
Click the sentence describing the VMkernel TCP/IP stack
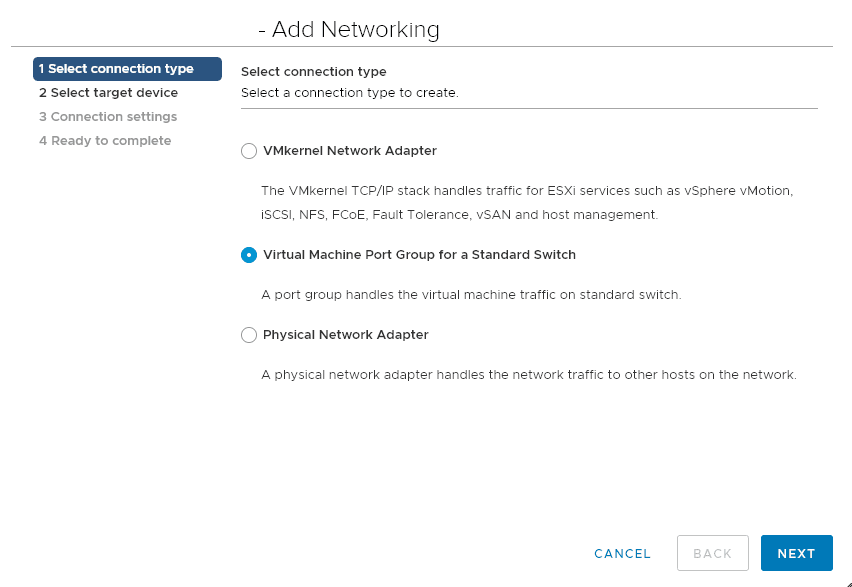click(527, 190)
